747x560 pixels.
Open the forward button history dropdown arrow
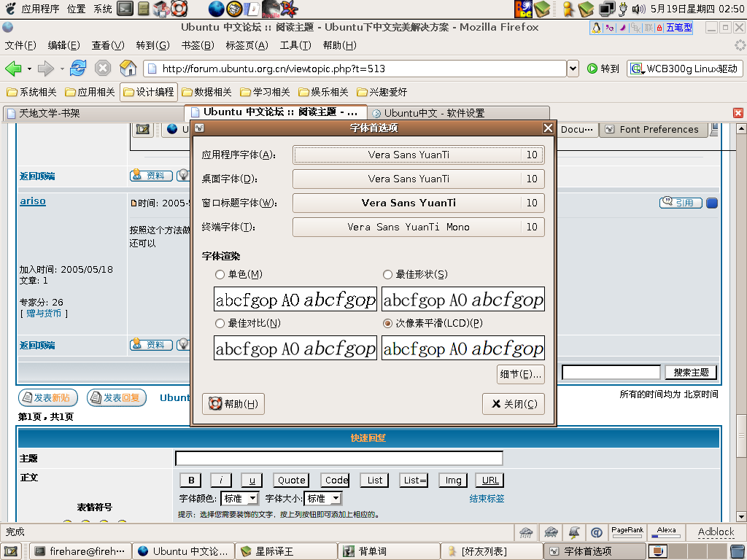[x=61, y=69]
